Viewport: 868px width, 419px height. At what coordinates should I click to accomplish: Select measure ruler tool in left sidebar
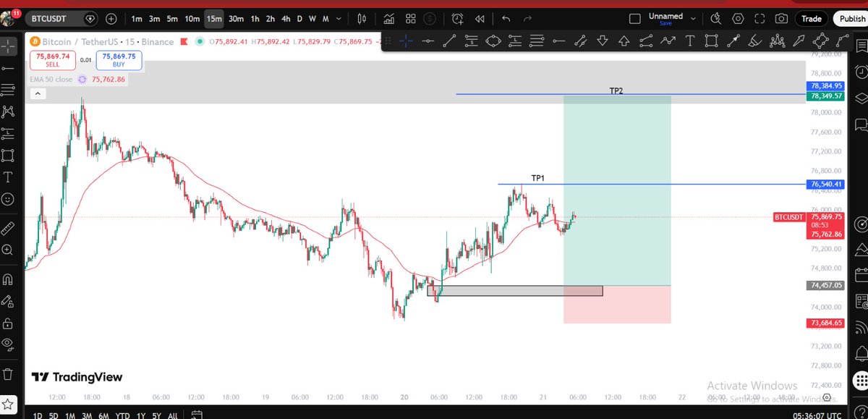coord(8,228)
